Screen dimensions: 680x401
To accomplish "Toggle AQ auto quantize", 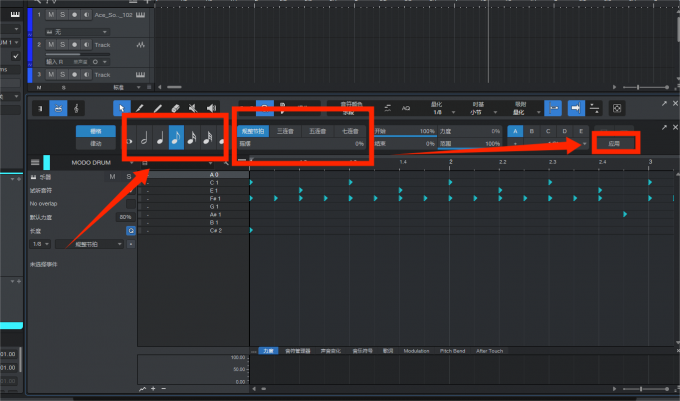I will 406,108.
